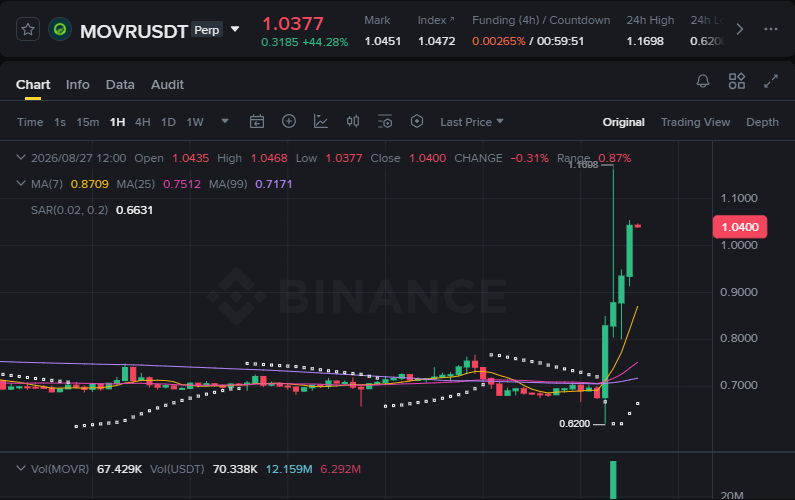The width and height of the screenshot is (795, 500).
Task: Open the Index price link
Action: (x=436, y=20)
